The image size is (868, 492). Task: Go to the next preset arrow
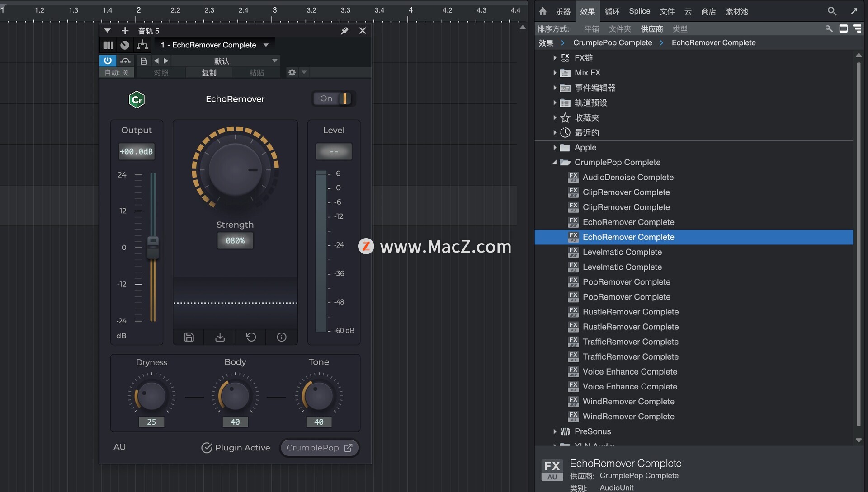166,61
